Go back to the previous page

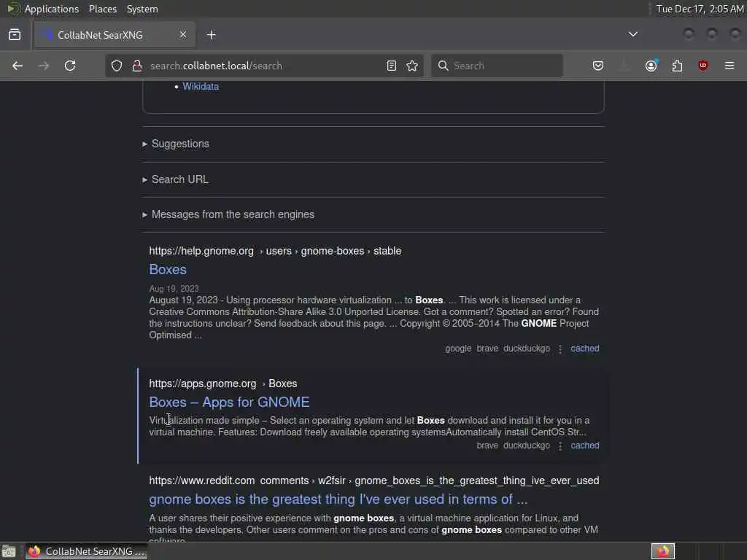pyautogui.click(x=18, y=66)
